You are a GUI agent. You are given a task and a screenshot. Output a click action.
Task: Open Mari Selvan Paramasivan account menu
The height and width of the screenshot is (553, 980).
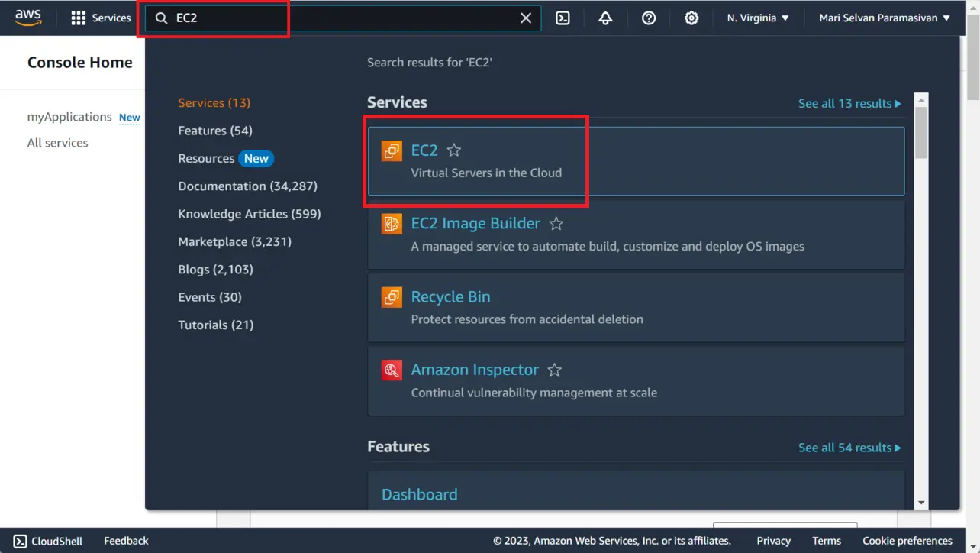[885, 18]
